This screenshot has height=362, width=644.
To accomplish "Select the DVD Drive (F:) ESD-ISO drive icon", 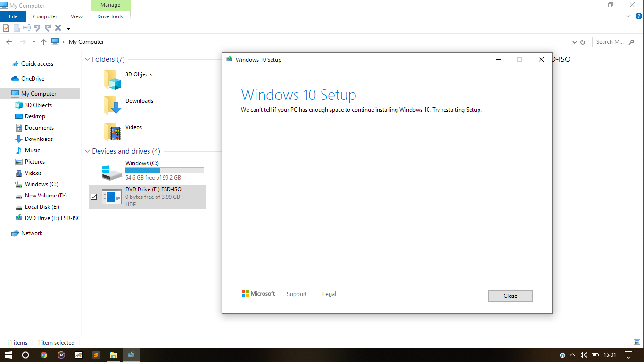I will 112,197.
